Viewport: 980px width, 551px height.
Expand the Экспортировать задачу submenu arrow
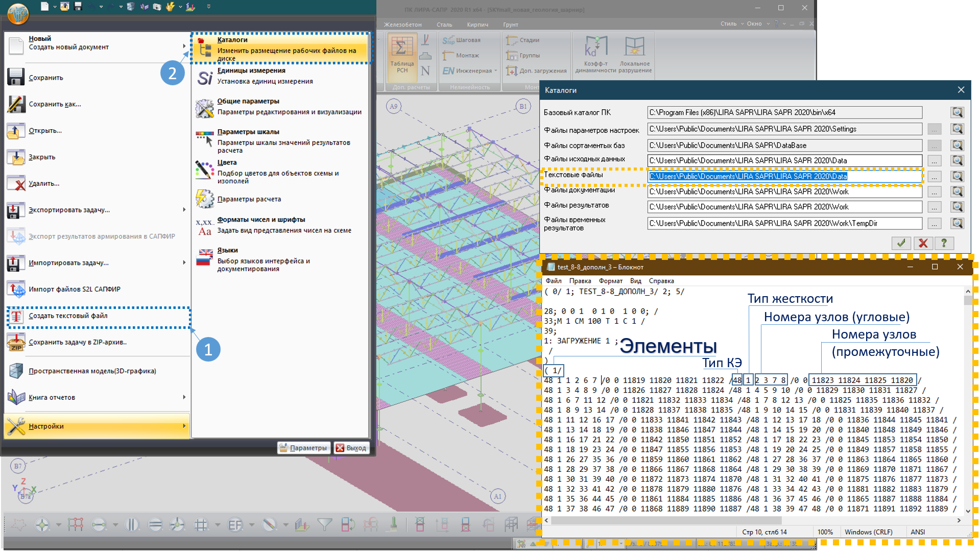(x=184, y=210)
